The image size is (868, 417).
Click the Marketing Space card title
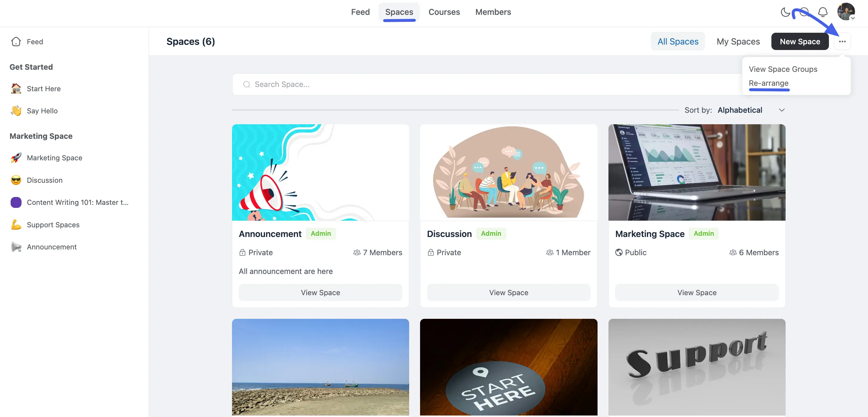pyautogui.click(x=649, y=234)
